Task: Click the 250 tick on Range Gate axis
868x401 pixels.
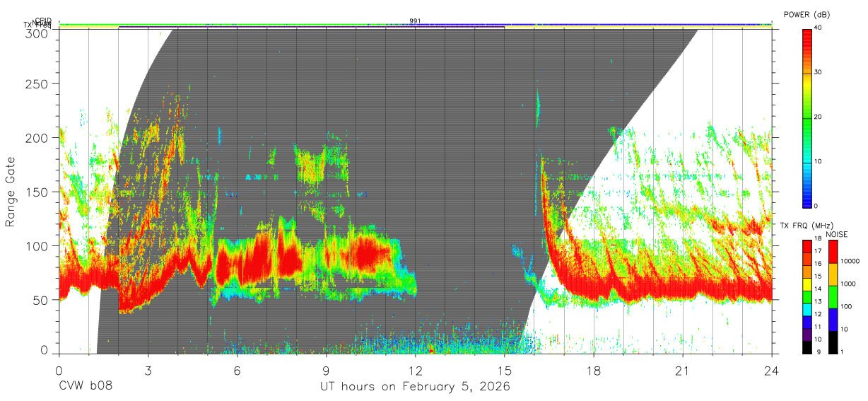Action: click(37, 83)
